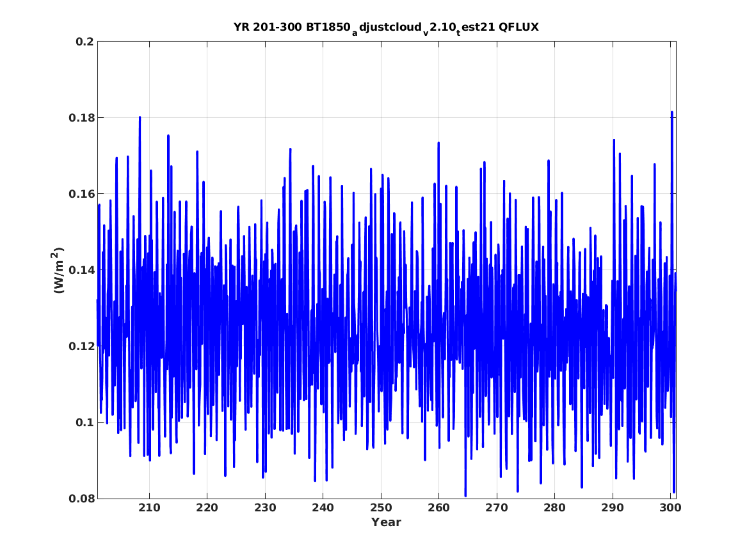
Task: Select the '(W/m2)' y-axis label
Action: (x=58, y=270)
